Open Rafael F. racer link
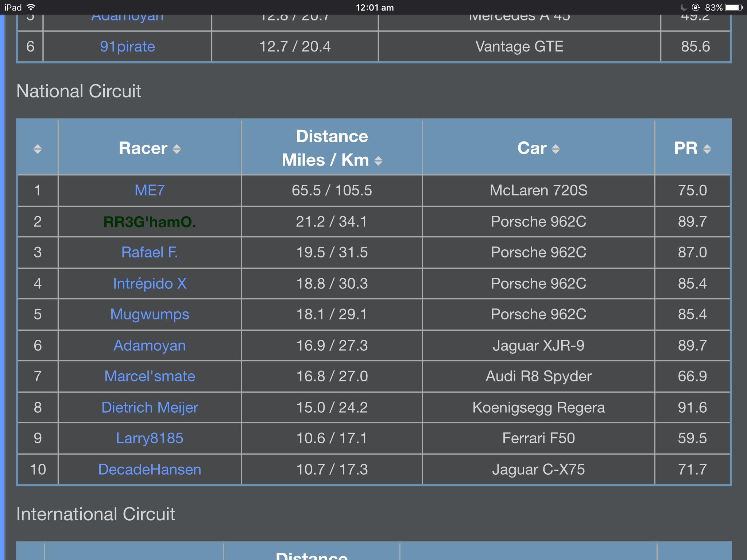Screen dimensions: 747x560 tap(150, 252)
